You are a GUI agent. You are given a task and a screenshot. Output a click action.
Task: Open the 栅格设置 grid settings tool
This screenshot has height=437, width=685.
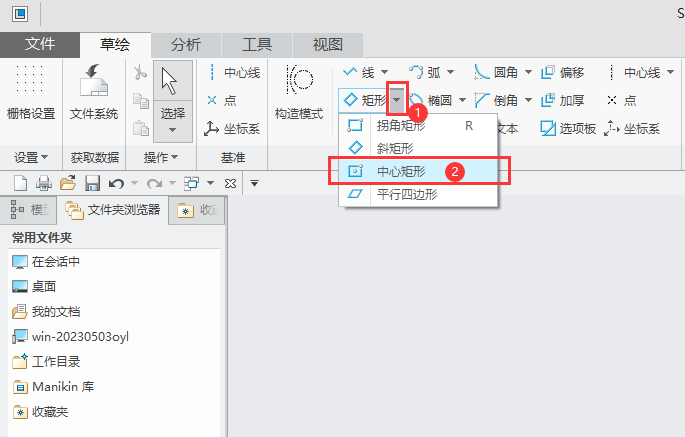pos(31,92)
